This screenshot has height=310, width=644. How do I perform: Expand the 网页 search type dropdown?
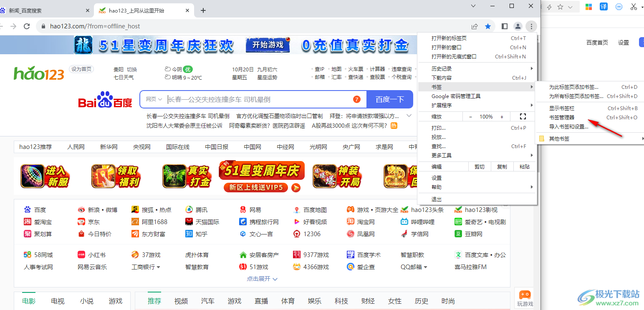point(154,99)
